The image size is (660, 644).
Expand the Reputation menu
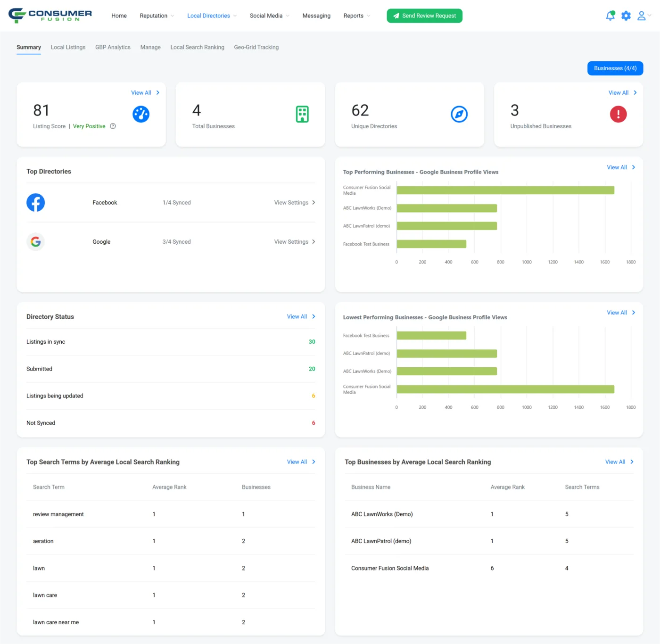(157, 16)
